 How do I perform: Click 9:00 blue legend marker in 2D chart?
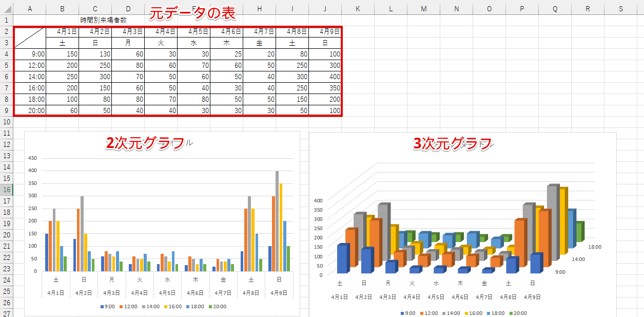(101, 307)
